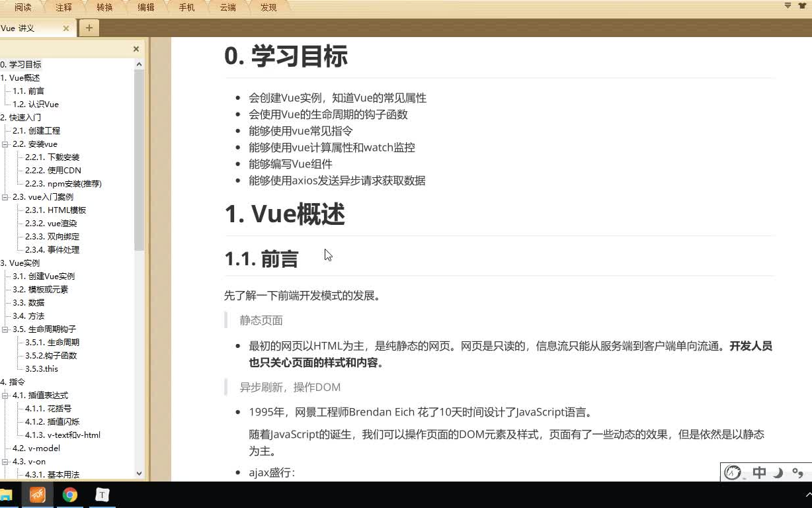Open the T editor app from the taskbar
The height and width of the screenshot is (508, 812).
point(102,494)
